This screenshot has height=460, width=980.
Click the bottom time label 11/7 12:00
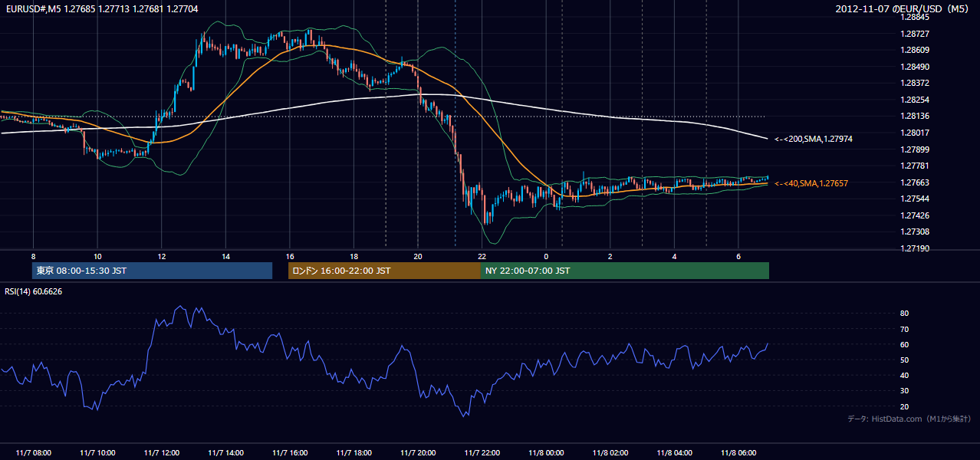161,453
